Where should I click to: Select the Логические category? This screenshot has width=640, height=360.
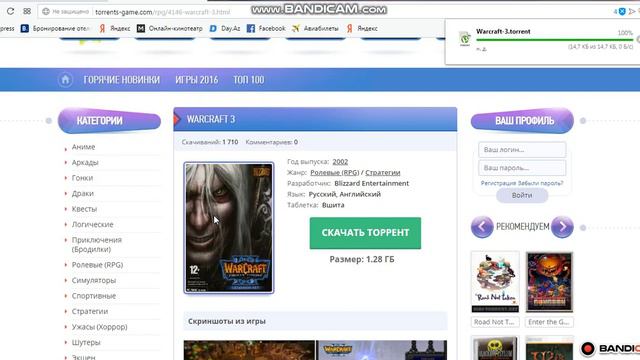click(x=93, y=224)
